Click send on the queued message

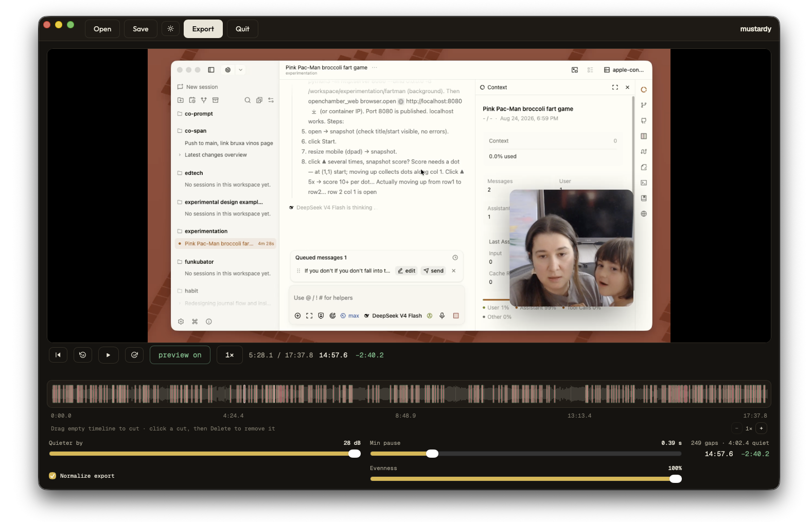(434, 271)
